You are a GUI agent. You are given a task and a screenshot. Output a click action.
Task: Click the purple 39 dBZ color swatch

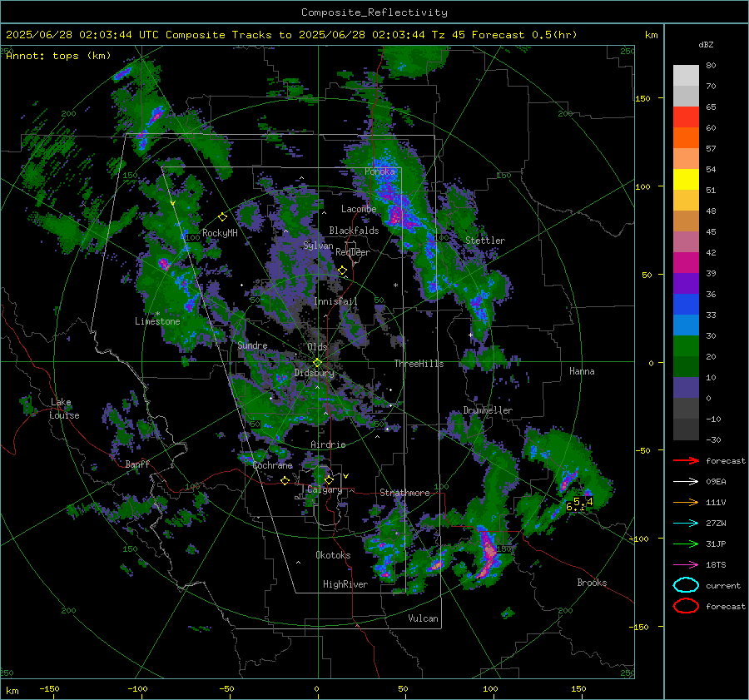coord(686,283)
